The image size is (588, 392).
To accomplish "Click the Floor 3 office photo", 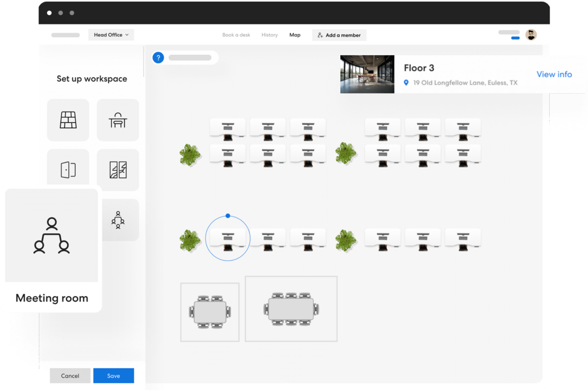I will coord(367,74).
